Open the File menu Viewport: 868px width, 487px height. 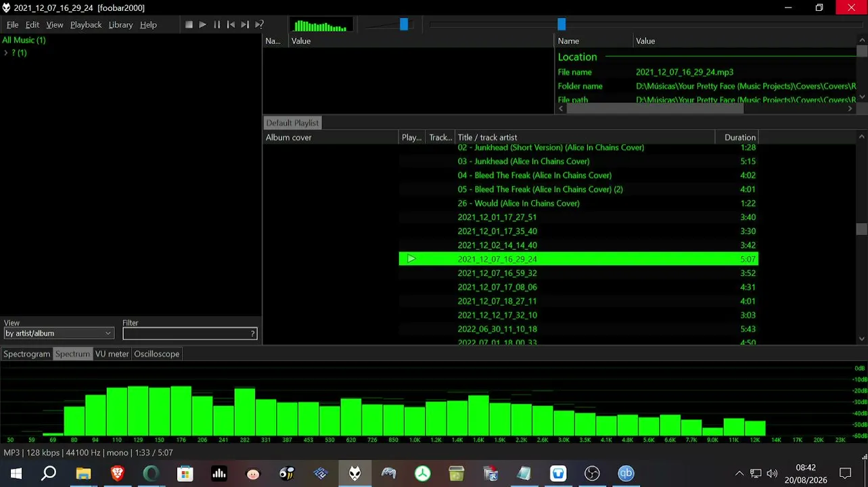(x=12, y=25)
